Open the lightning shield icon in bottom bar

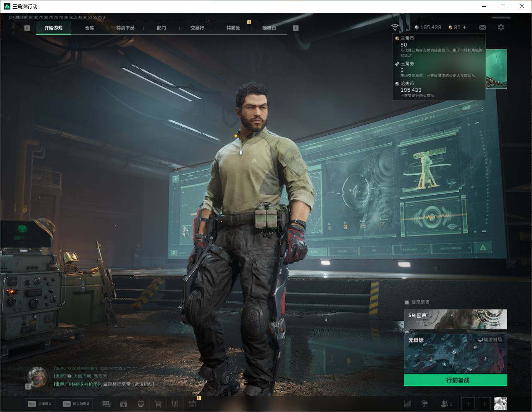point(175,404)
